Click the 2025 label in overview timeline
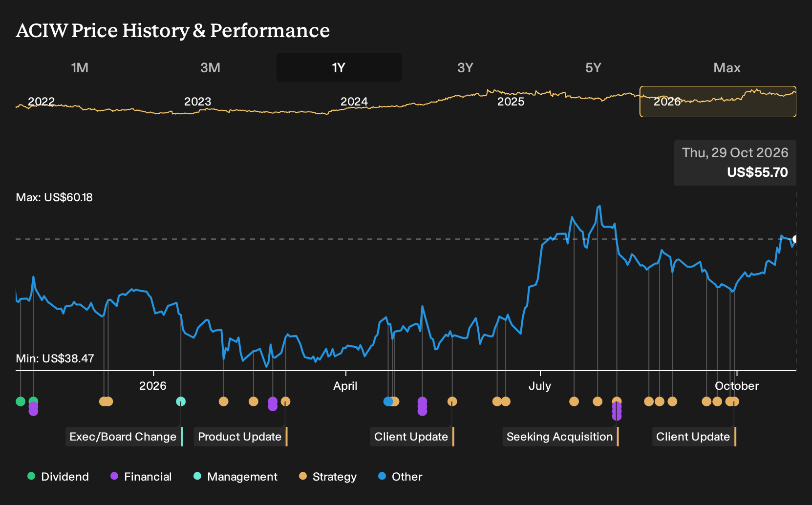The width and height of the screenshot is (812, 505). click(x=511, y=102)
